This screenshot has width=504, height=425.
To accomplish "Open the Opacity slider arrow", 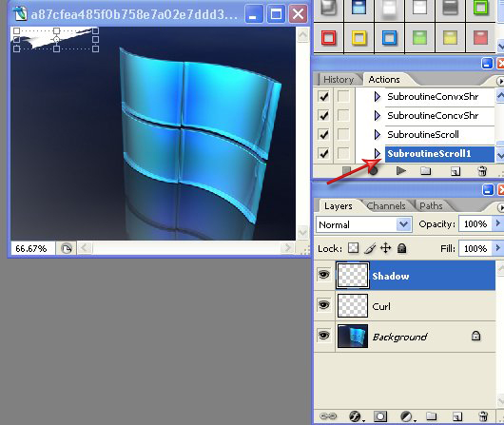I will pyautogui.click(x=498, y=223).
